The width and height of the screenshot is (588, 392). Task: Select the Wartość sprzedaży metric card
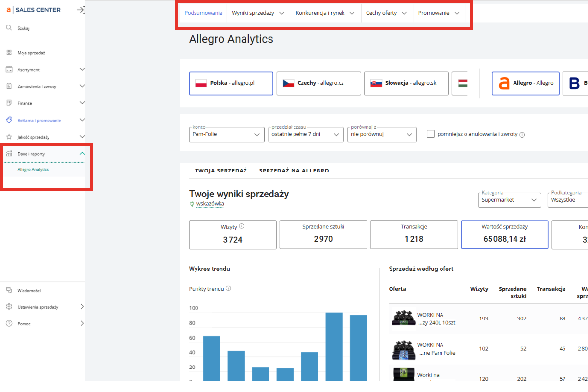click(504, 235)
